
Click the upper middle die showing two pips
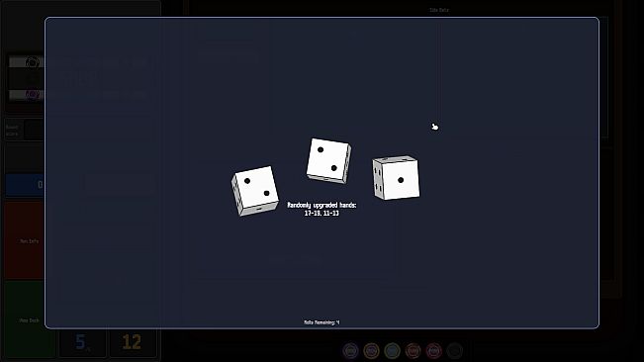[328, 160]
